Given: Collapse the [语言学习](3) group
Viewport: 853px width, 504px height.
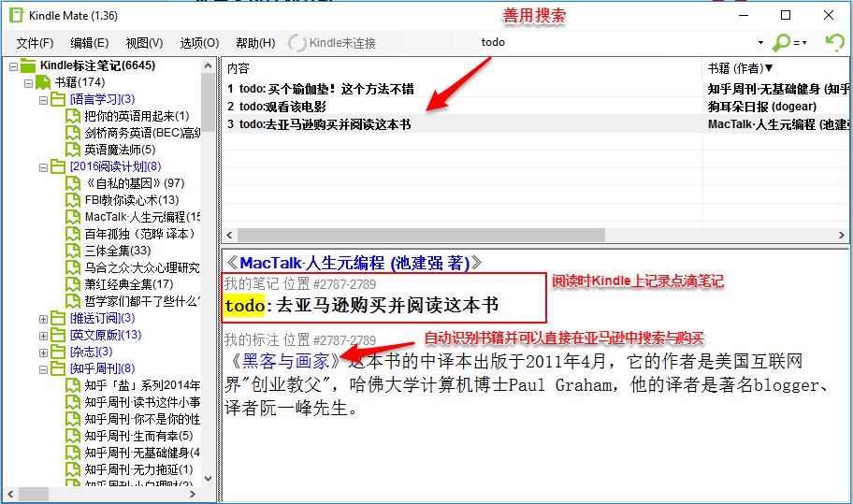Looking at the screenshot, I should [x=43, y=101].
